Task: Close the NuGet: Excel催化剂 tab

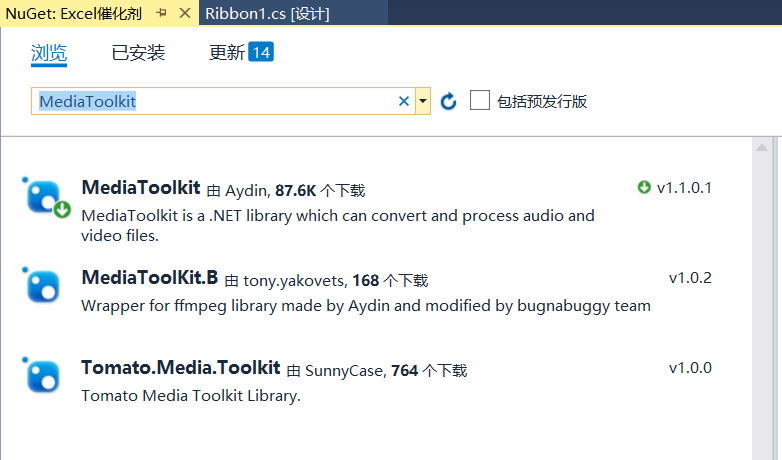Action: 185,13
